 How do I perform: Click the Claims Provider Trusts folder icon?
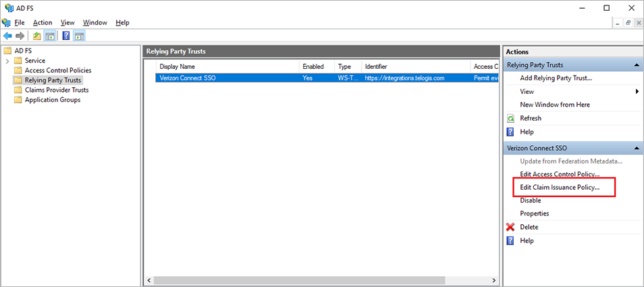(x=18, y=90)
